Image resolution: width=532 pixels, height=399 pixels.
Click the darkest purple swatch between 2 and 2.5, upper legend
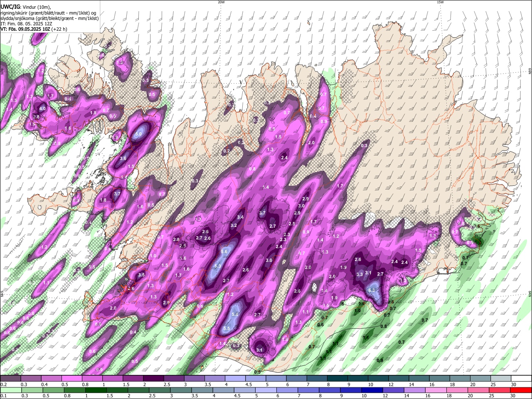[x=153, y=379]
